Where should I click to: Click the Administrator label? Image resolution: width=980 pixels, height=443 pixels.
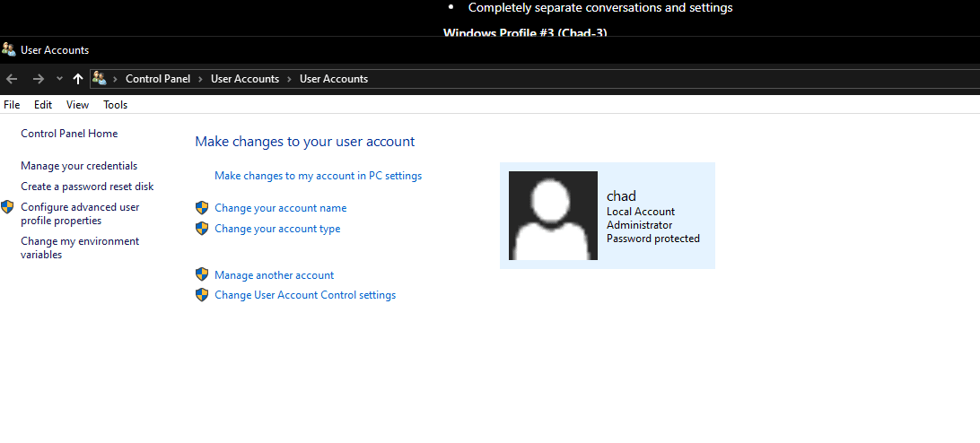(639, 225)
